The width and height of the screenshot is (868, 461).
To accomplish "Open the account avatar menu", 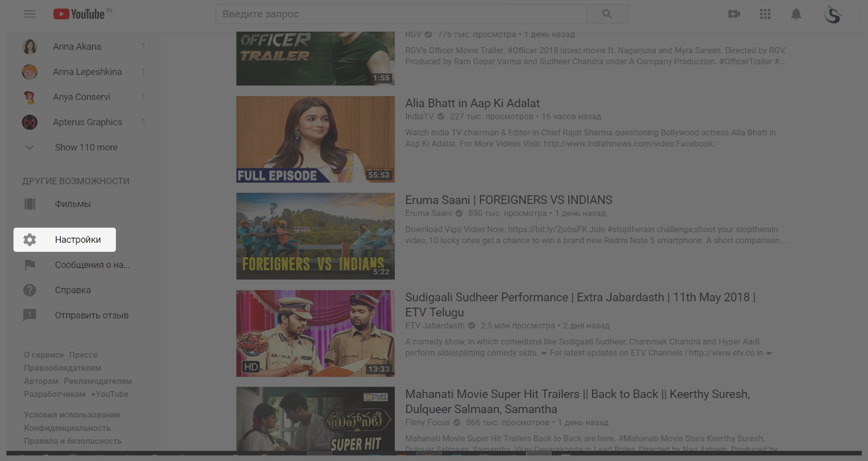I will point(833,14).
